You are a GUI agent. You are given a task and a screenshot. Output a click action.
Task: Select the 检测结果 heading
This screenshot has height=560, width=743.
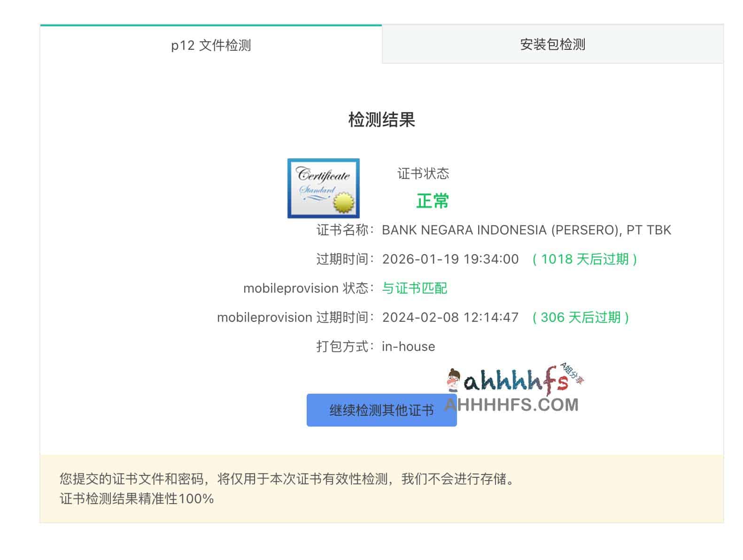click(x=381, y=120)
